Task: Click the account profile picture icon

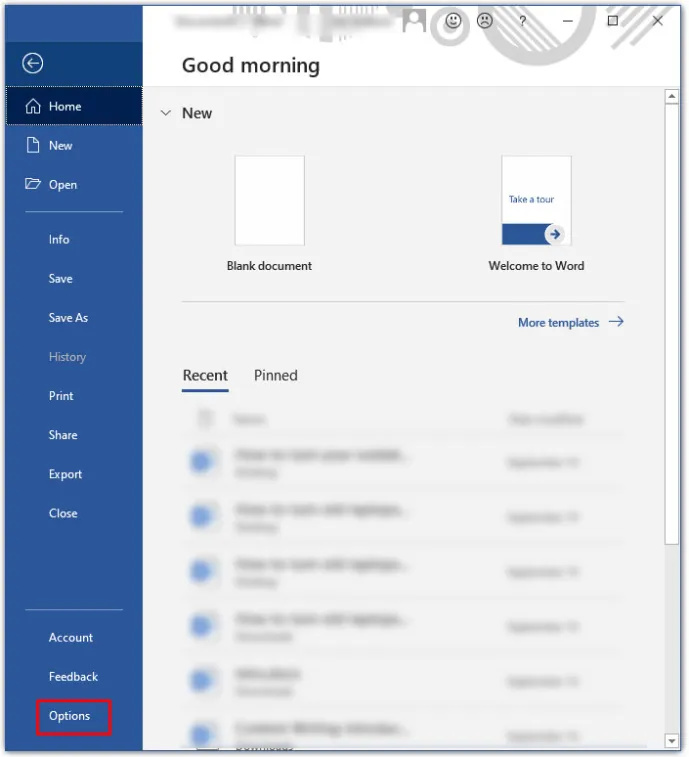Action: click(414, 21)
